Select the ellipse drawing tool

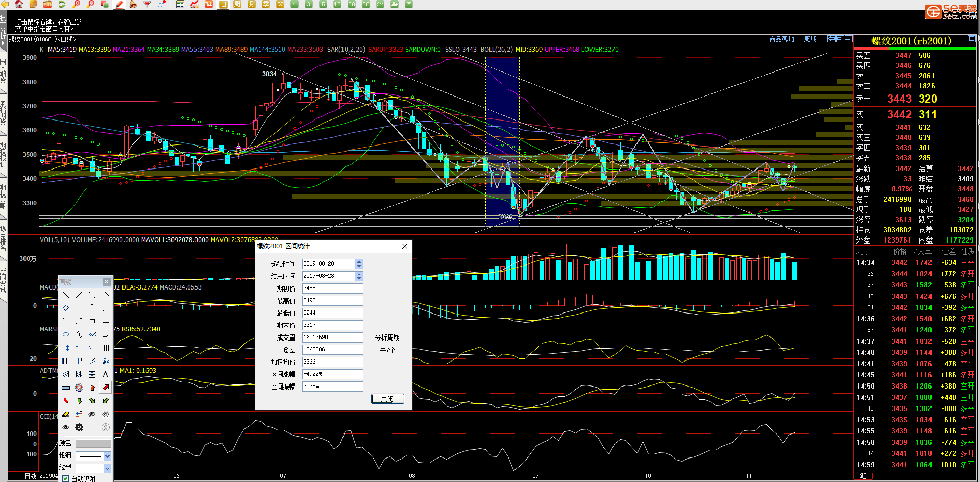66,334
